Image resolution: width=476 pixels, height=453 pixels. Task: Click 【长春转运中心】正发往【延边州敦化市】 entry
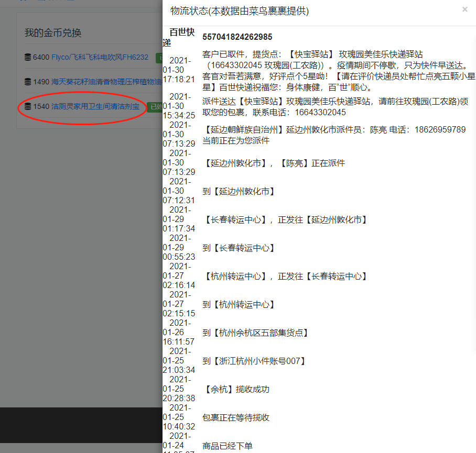click(285, 219)
